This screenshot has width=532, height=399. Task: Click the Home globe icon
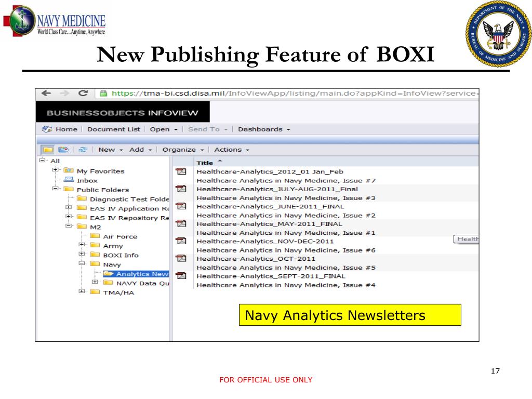46,129
